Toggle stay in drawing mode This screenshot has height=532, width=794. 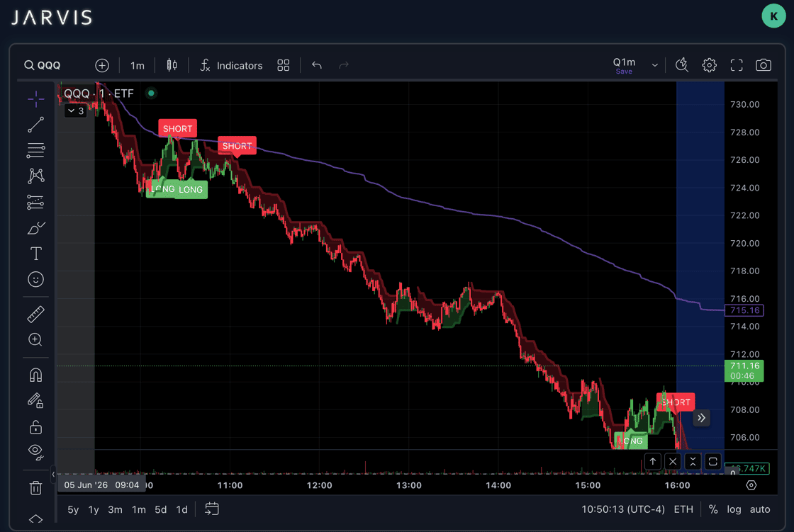click(35, 401)
